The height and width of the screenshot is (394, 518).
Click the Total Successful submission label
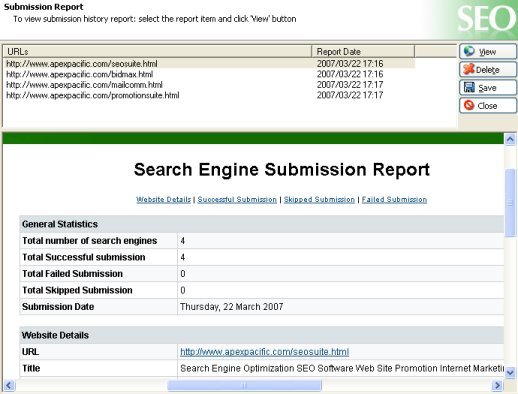click(84, 257)
